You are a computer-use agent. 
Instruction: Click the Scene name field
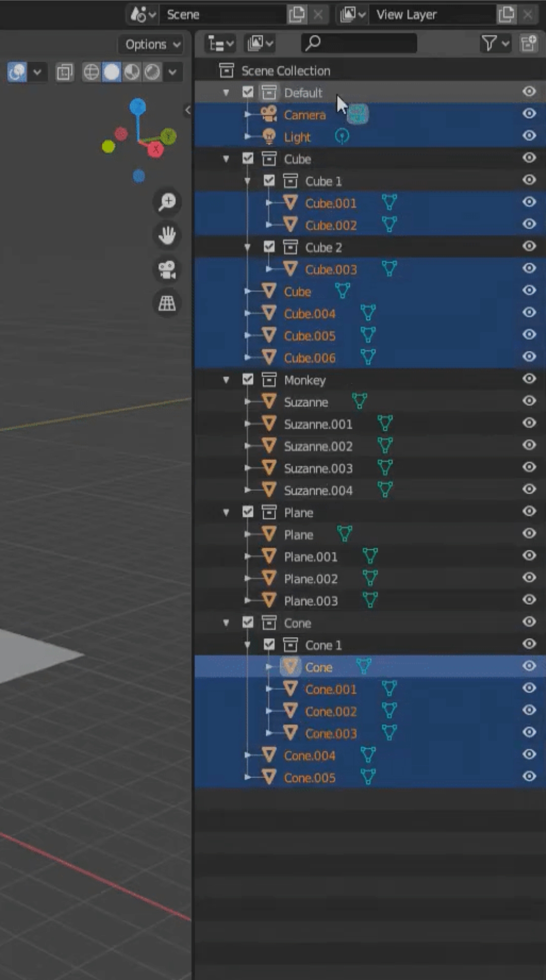click(223, 14)
